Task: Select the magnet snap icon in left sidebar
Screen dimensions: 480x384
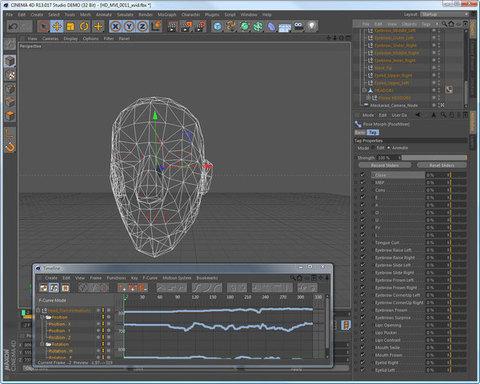Action: coord(10,147)
